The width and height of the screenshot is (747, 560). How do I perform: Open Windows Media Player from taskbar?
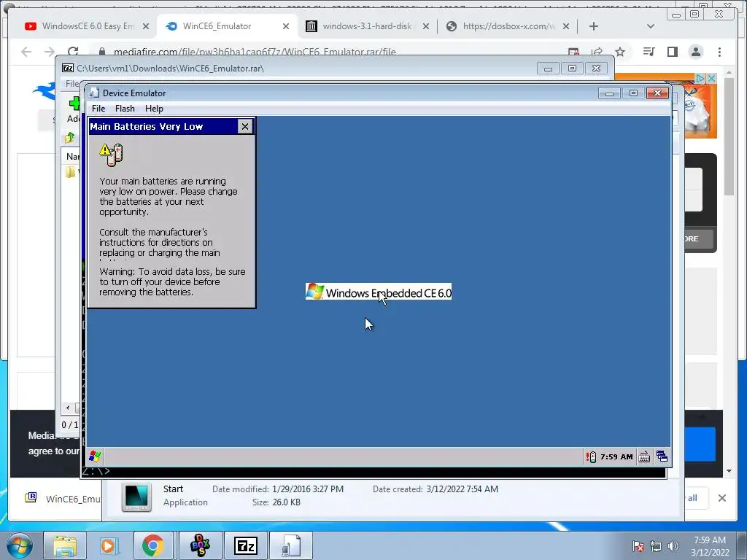coord(109,545)
